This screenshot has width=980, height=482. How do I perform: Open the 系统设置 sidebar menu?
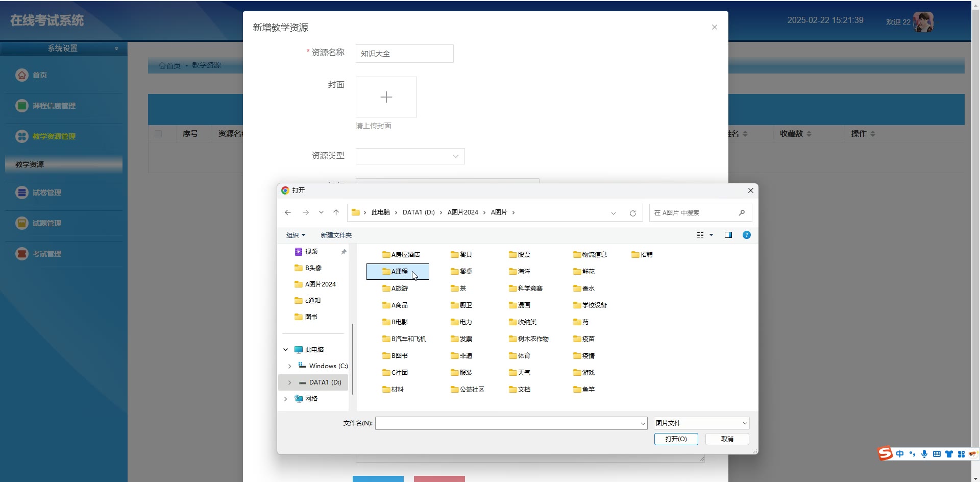pyautogui.click(x=63, y=49)
